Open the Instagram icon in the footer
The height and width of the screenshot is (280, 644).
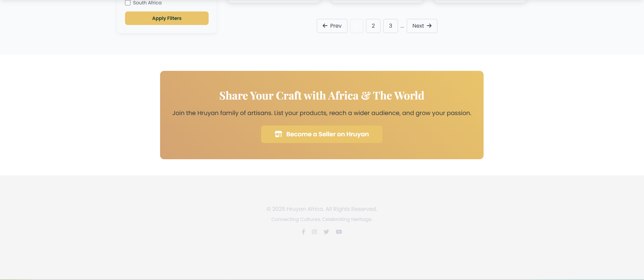point(314,232)
